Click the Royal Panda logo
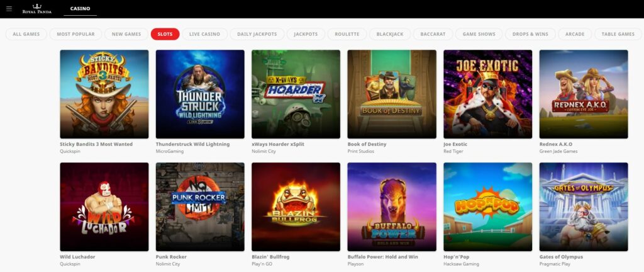Viewport: 644px width, 272px height. click(37, 9)
